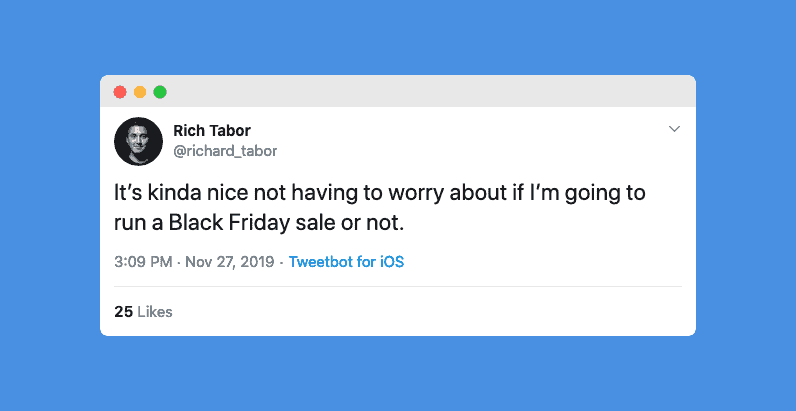Click the empty white space beside Likes
The width and height of the screenshot is (796, 411).
point(450,312)
